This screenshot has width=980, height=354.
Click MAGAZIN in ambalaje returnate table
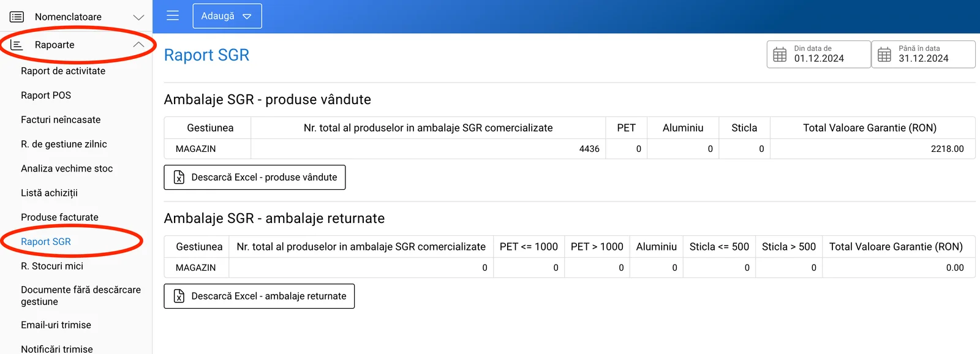pos(195,268)
